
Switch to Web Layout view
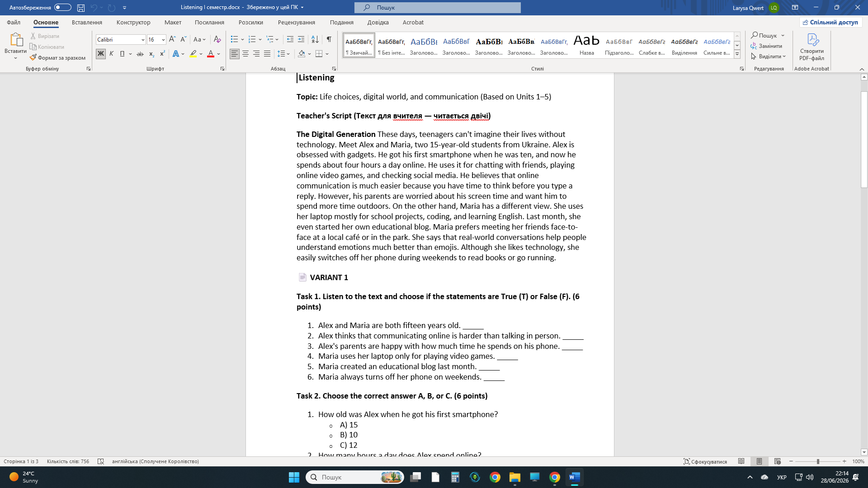click(x=778, y=461)
